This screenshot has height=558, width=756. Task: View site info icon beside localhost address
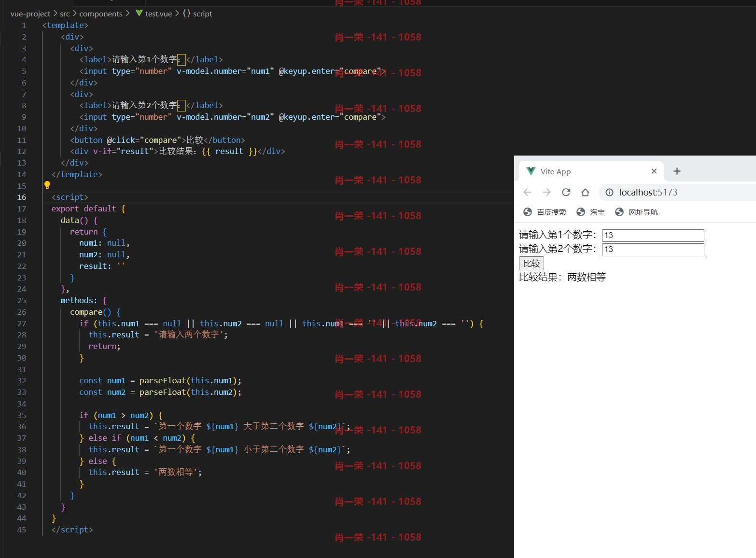[609, 192]
